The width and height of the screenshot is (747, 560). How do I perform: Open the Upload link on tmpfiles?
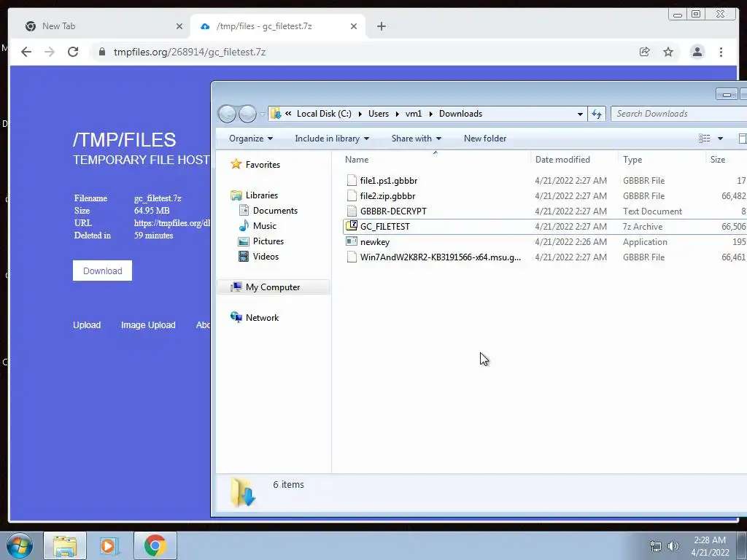tap(87, 324)
